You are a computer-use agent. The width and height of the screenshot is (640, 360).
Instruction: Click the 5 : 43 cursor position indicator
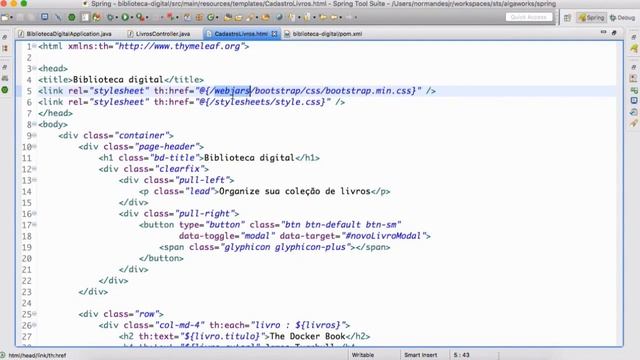[461, 355]
